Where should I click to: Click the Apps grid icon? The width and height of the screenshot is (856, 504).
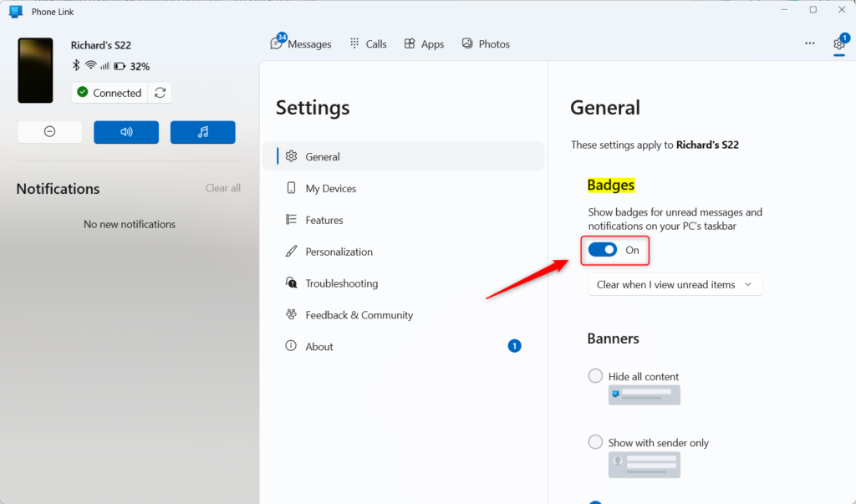pos(410,43)
